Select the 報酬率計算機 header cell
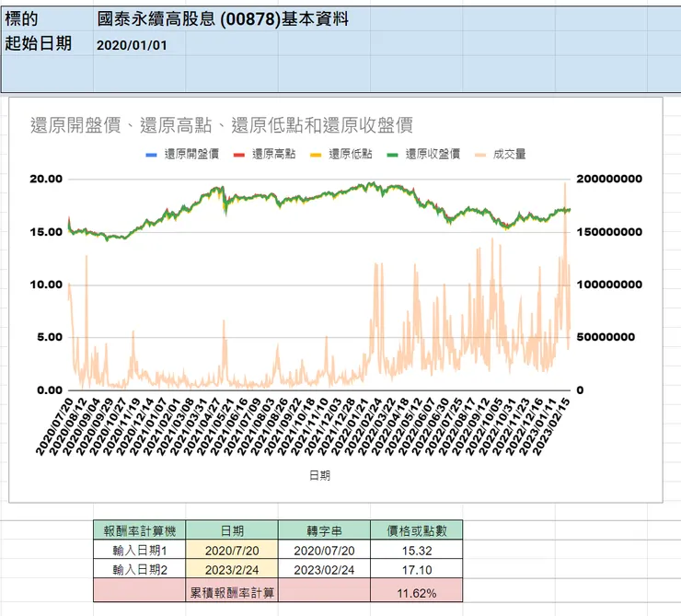681x616 pixels. [139, 530]
